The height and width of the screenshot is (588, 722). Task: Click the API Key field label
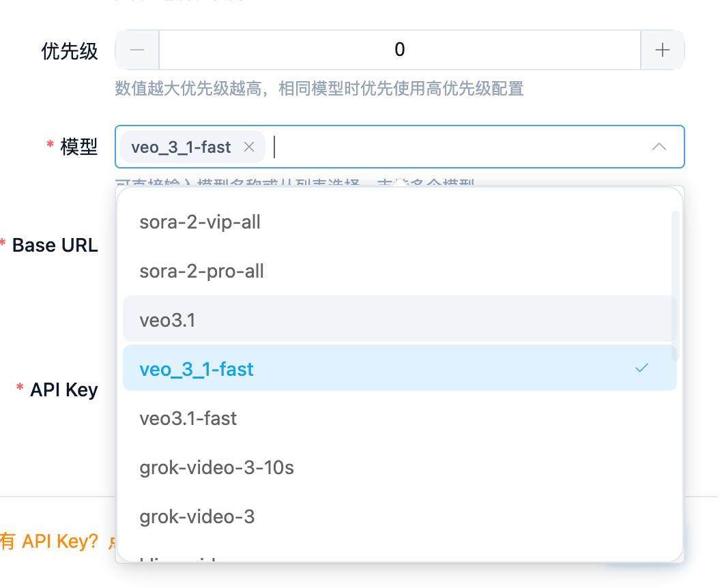pos(63,389)
